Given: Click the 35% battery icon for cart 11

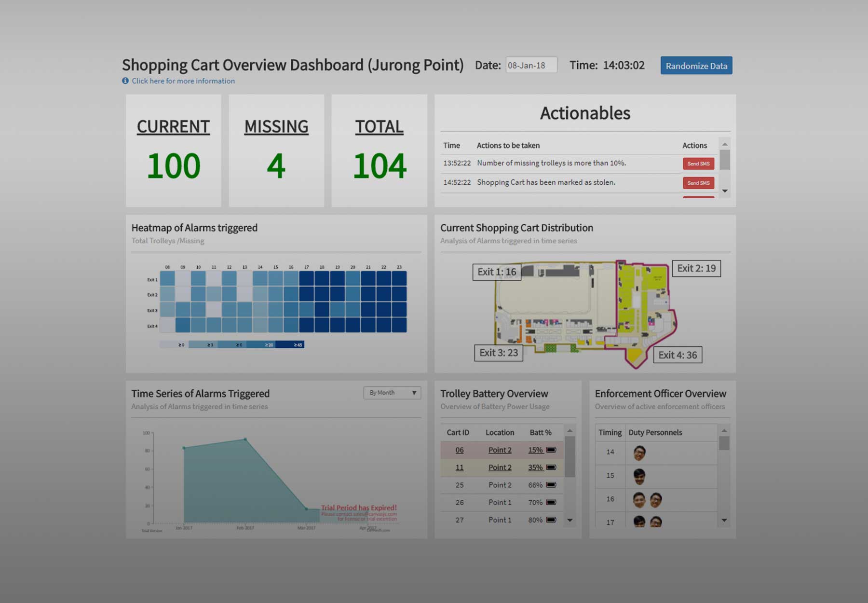Looking at the screenshot, I should tap(551, 467).
